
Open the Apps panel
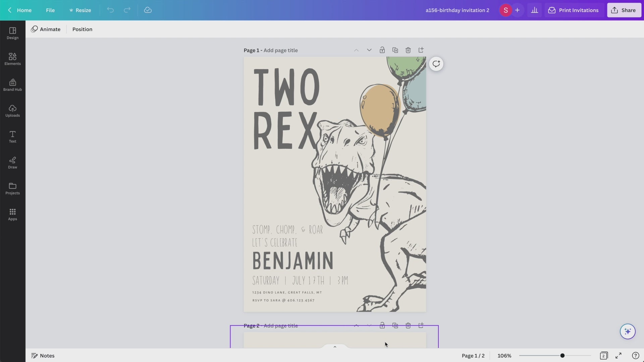click(12, 214)
